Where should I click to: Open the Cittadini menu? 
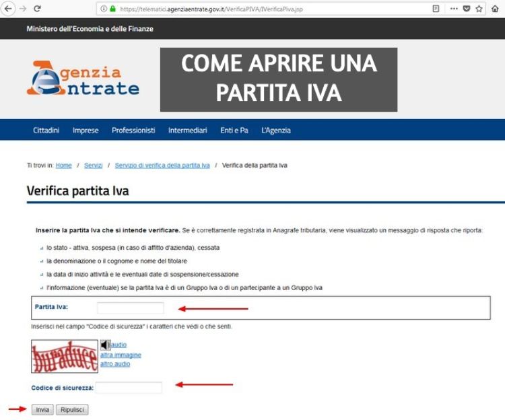click(46, 131)
